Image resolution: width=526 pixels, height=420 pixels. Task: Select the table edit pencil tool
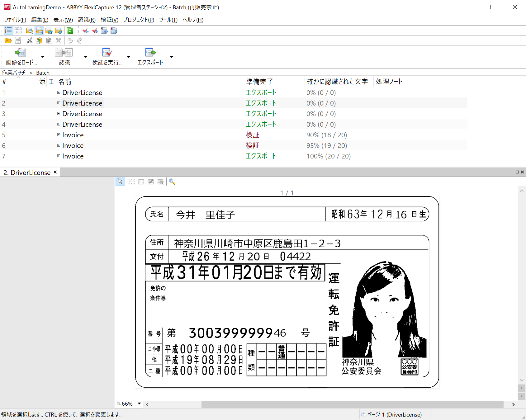click(x=151, y=182)
